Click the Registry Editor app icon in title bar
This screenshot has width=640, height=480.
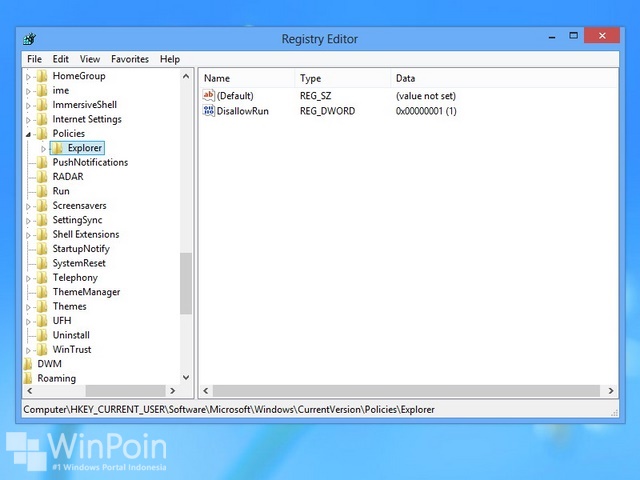[x=29, y=39]
